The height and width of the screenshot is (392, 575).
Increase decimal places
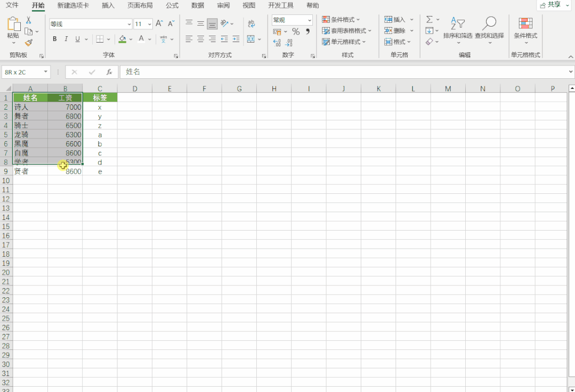(x=277, y=43)
